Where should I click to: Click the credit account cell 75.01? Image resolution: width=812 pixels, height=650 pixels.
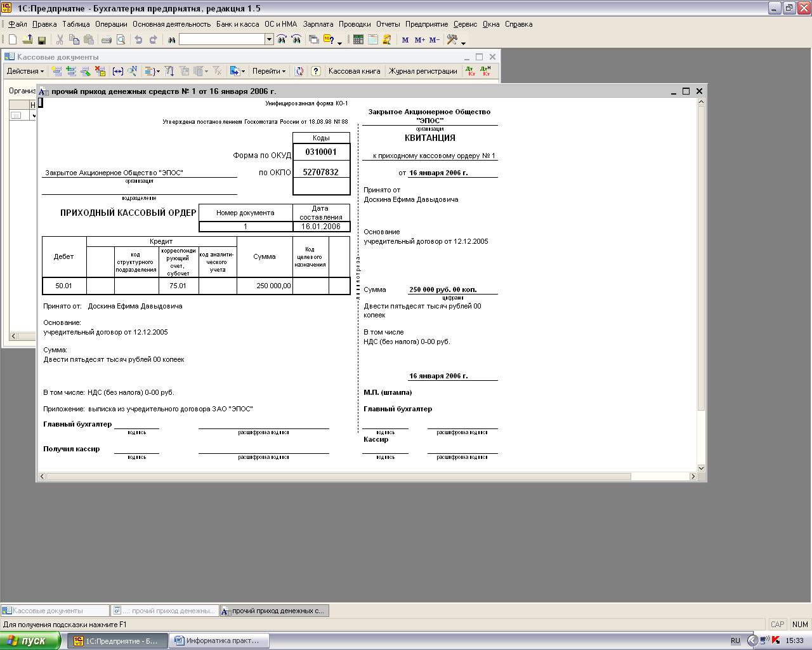coord(178,286)
